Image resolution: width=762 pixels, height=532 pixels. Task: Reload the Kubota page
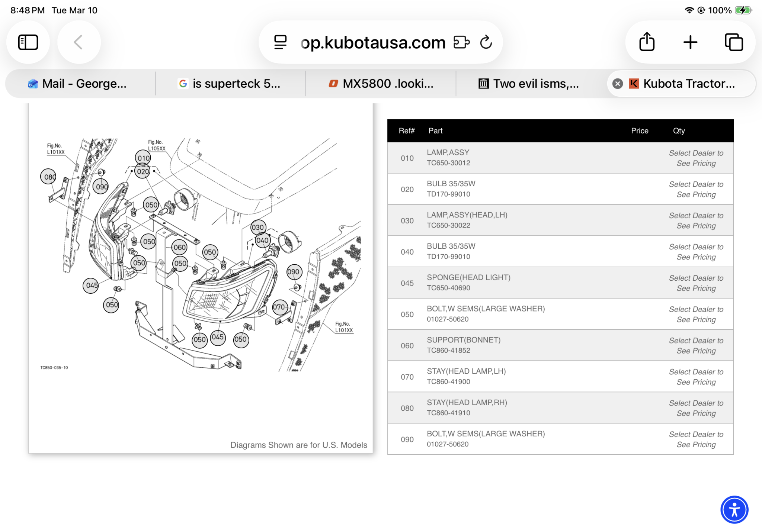click(x=486, y=42)
